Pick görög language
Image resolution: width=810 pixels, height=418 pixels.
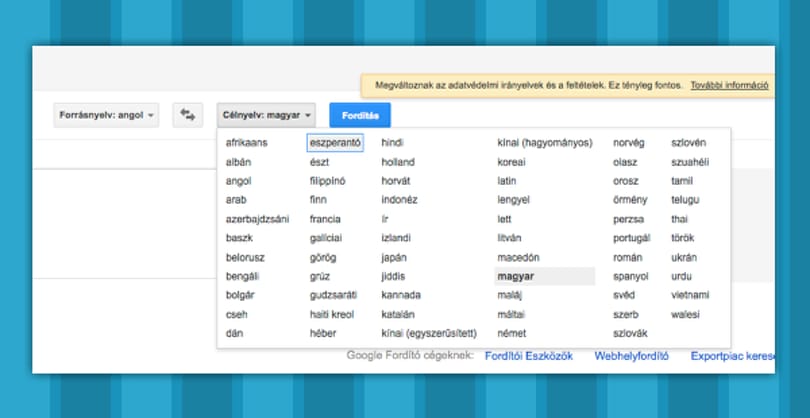pos(323,257)
